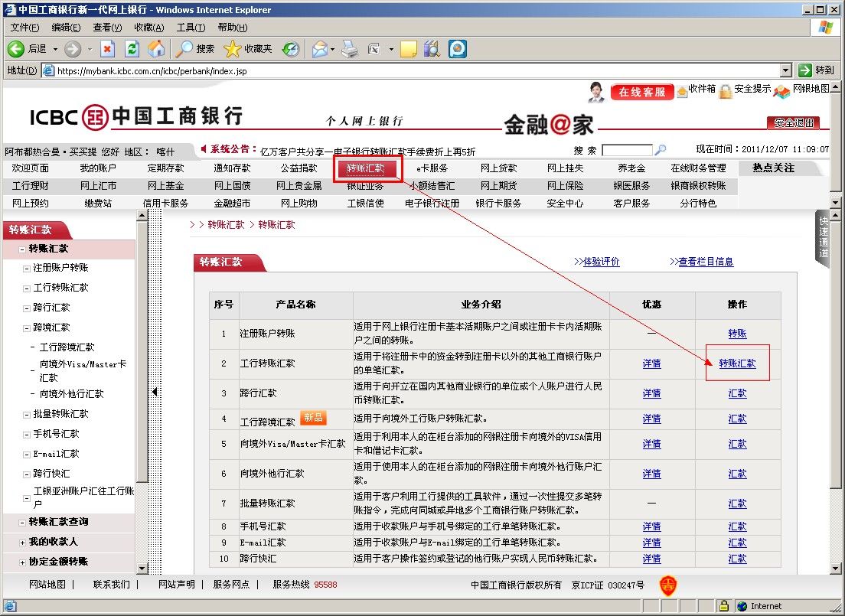Collapse the 转账汇款查询 sidebar section

(x=22, y=523)
